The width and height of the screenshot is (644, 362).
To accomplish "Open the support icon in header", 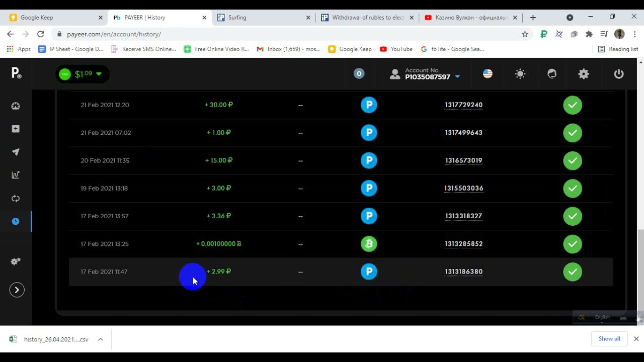I will 552,74.
